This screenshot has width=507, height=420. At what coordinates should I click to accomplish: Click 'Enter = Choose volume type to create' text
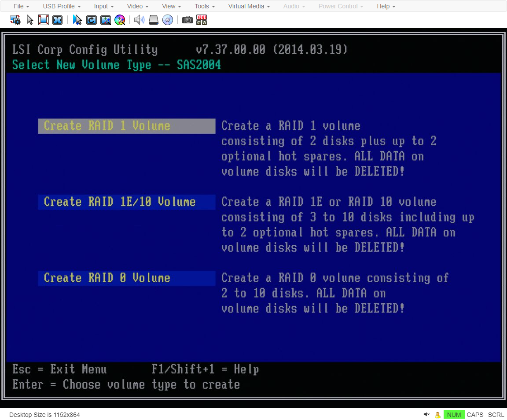126,384
